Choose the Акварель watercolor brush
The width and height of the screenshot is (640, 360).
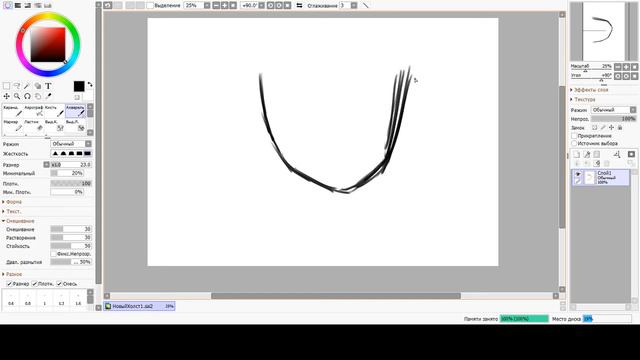[x=76, y=111]
